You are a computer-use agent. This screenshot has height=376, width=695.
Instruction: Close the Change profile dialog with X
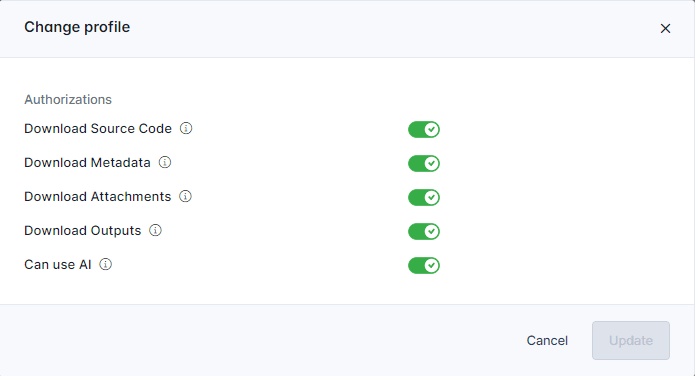click(x=665, y=29)
